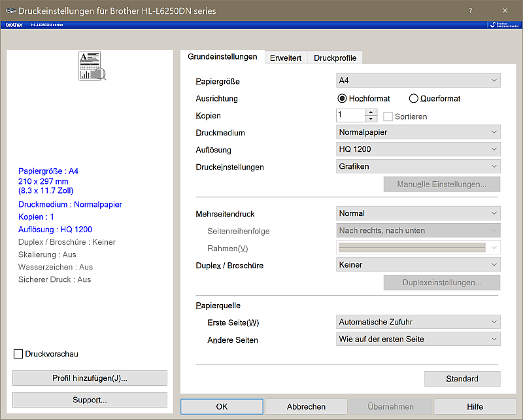Open the Druckprofile tab

tap(335, 58)
